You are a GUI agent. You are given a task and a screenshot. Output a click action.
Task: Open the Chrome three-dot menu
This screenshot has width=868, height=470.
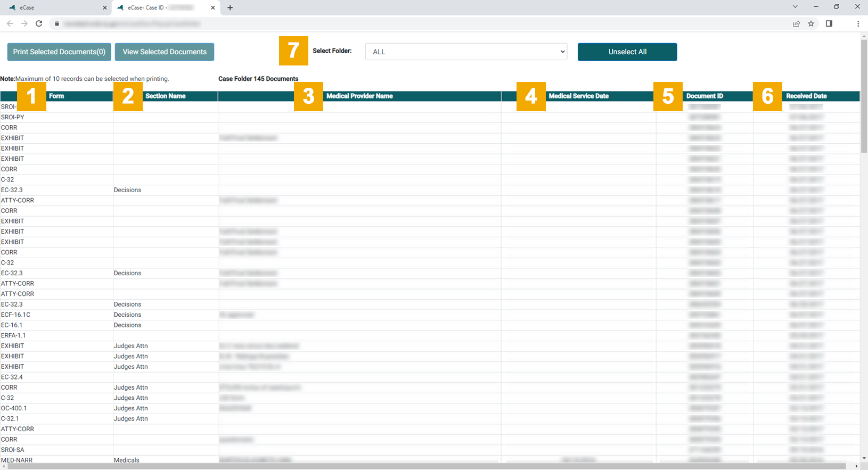tap(858, 23)
